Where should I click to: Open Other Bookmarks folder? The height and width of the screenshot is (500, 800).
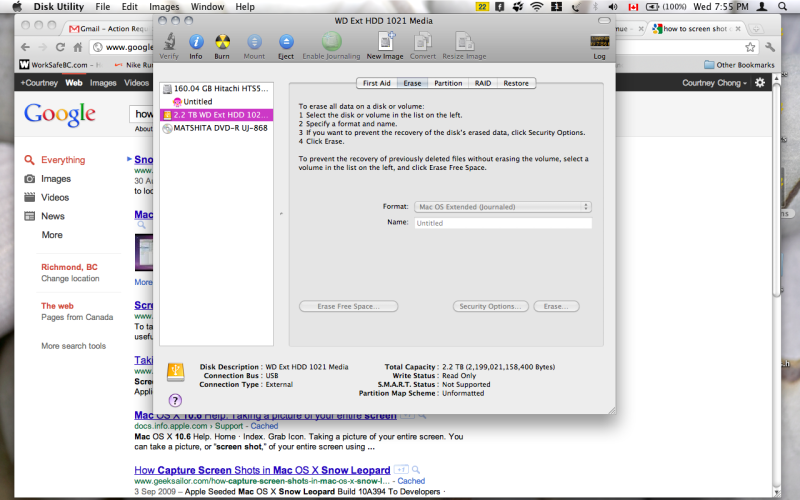(739, 65)
